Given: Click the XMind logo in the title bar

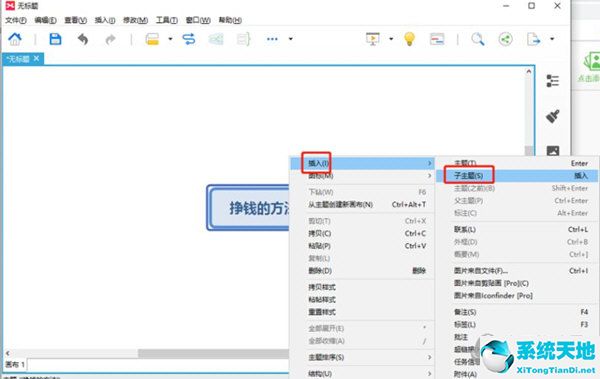Looking at the screenshot, I should coord(10,6).
